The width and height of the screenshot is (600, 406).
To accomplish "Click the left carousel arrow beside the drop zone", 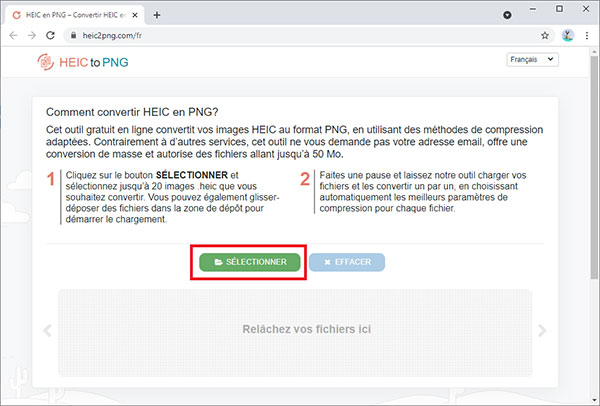I will 47,330.
